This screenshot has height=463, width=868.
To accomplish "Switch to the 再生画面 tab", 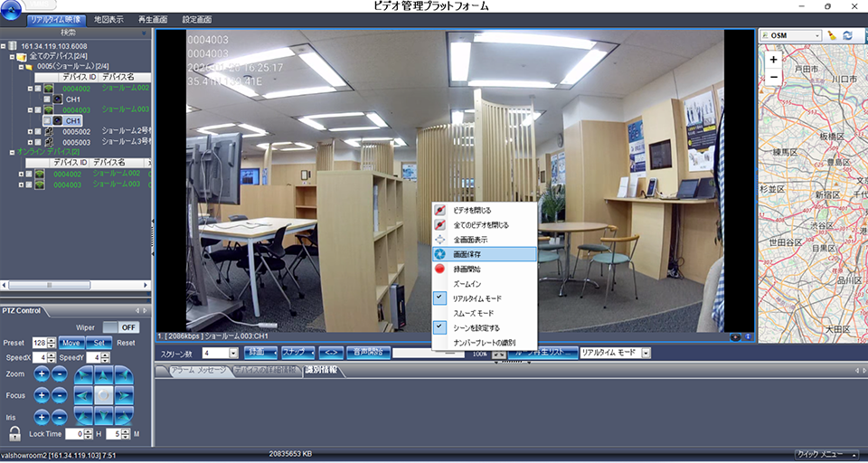I will pyautogui.click(x=153, y=19).
